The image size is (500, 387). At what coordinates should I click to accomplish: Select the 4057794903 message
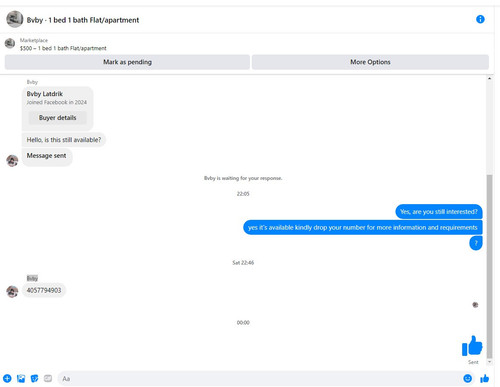coord(44,290)
